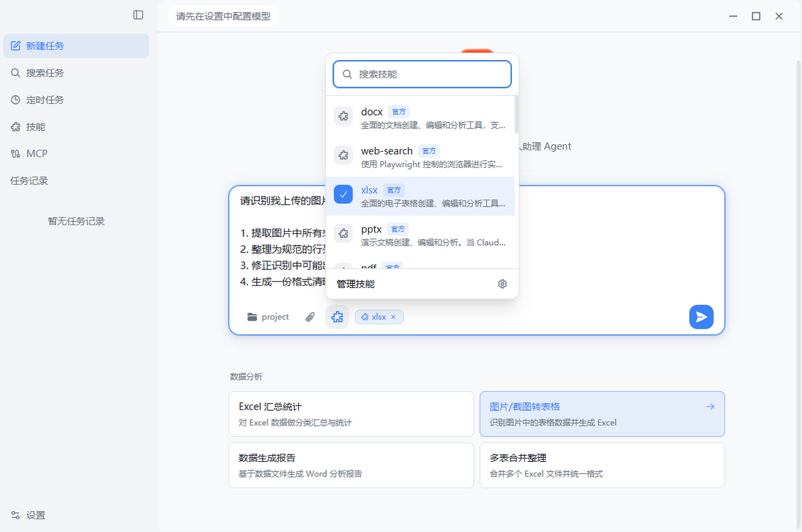Go to the MCP sidebar section

[x=37, y=153]
